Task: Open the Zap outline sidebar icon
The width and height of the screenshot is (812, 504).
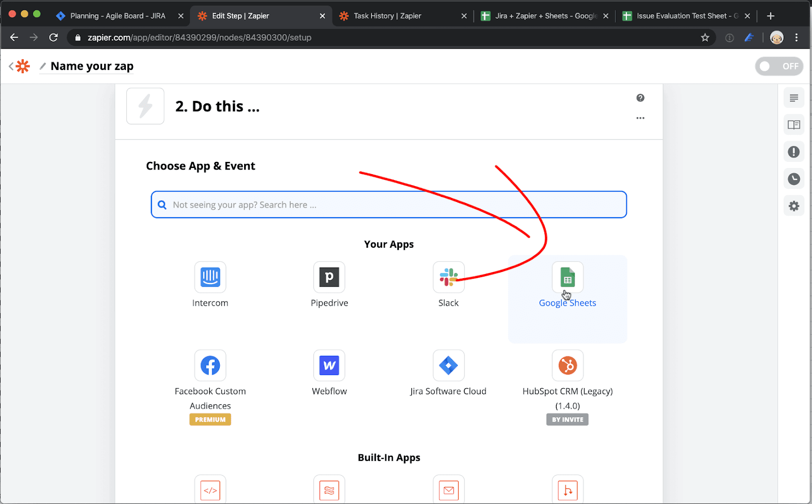Action: coord(794,98)
